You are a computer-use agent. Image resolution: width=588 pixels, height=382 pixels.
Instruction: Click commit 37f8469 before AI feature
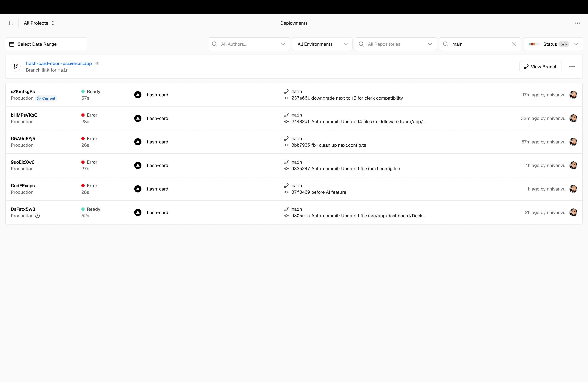tap(319, 192)
